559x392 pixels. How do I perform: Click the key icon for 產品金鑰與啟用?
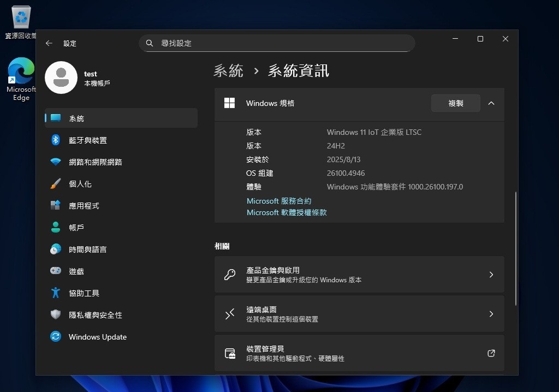(x=230, y=275)
